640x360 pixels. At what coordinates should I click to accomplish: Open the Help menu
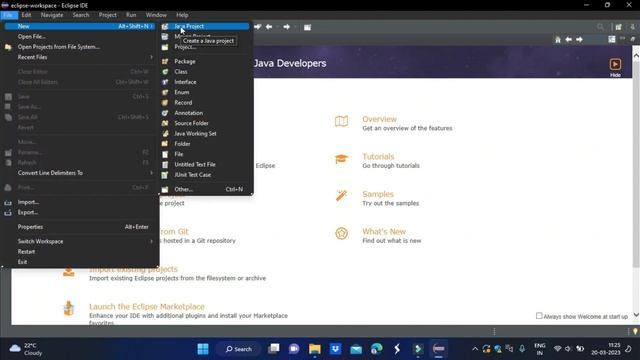click(x=182, y=15)
